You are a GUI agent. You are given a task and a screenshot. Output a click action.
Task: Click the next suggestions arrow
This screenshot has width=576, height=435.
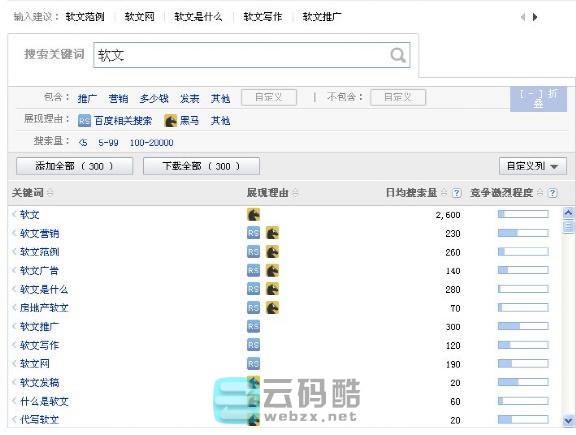pyautogui.click(x=535, y=17)
